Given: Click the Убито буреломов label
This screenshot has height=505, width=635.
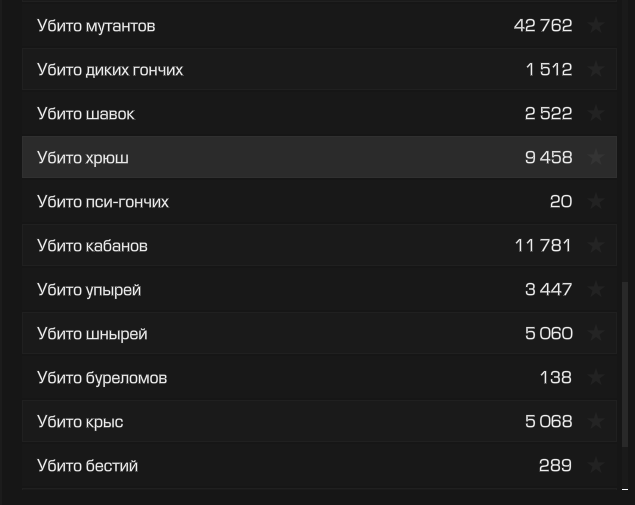Looking at the screenshot, I should (x=102, y=378).
